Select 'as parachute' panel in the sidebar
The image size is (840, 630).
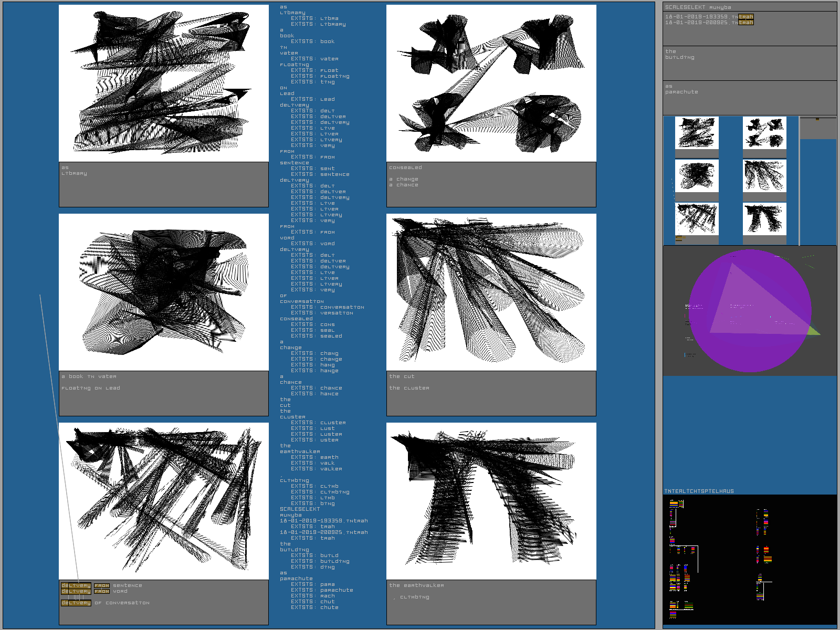tap(749, 97)
